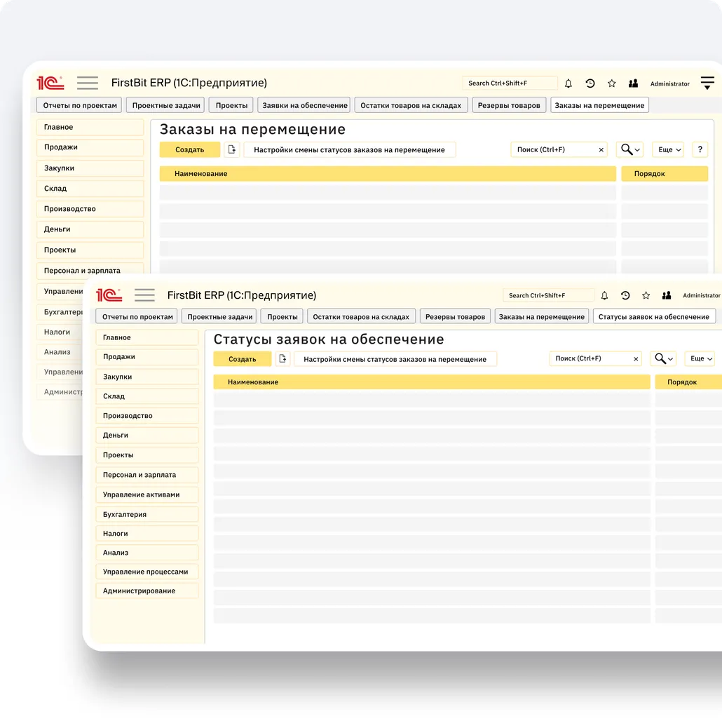
Task: Open the history clock icon in back window
Action: point(590,83)
